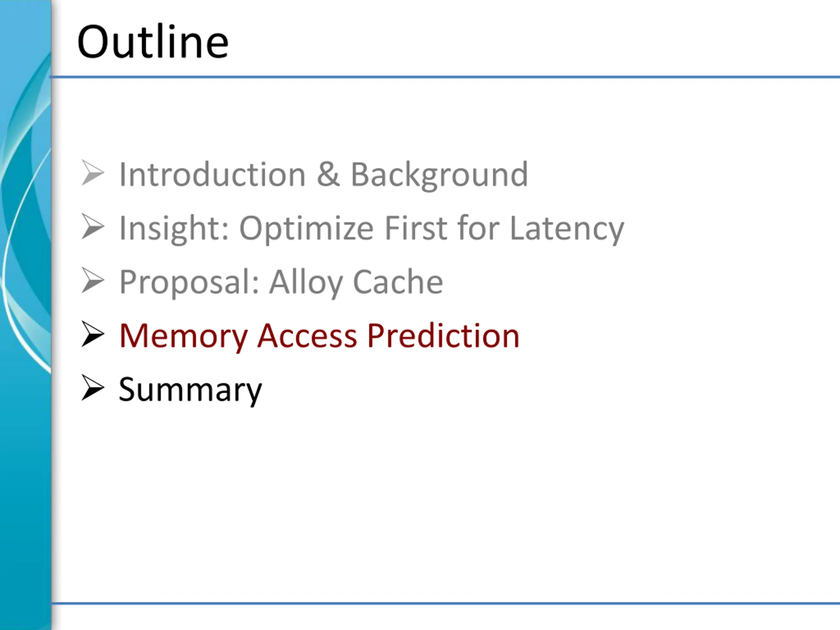Click the word Latency in second bullet
The image size is (840, 630).
click(x=567, y=229)
